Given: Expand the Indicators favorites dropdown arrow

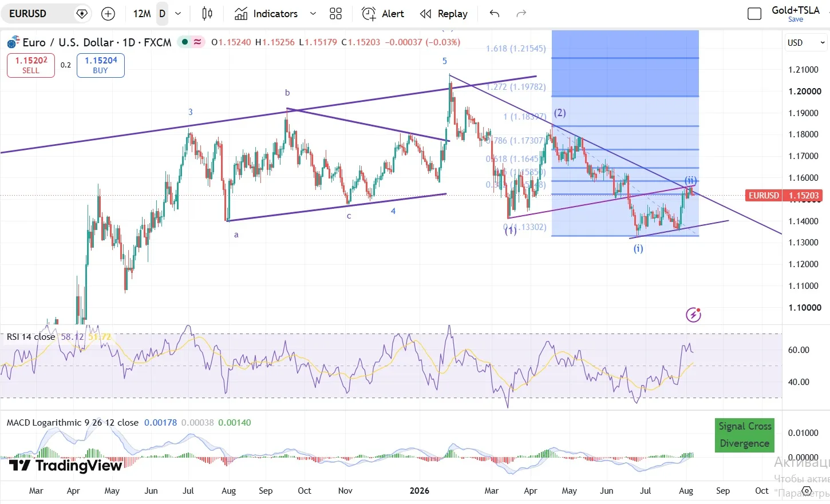Looking at the screenshot, I should click(313, 14).
